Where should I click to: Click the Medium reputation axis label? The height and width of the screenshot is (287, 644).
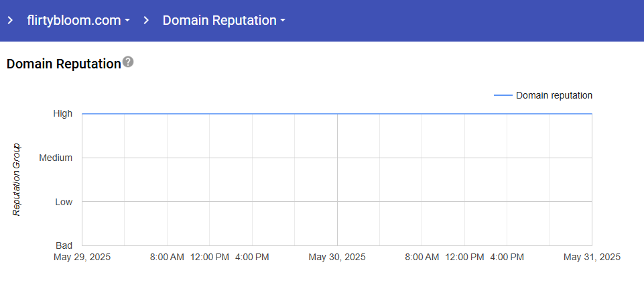click(56, 158)
